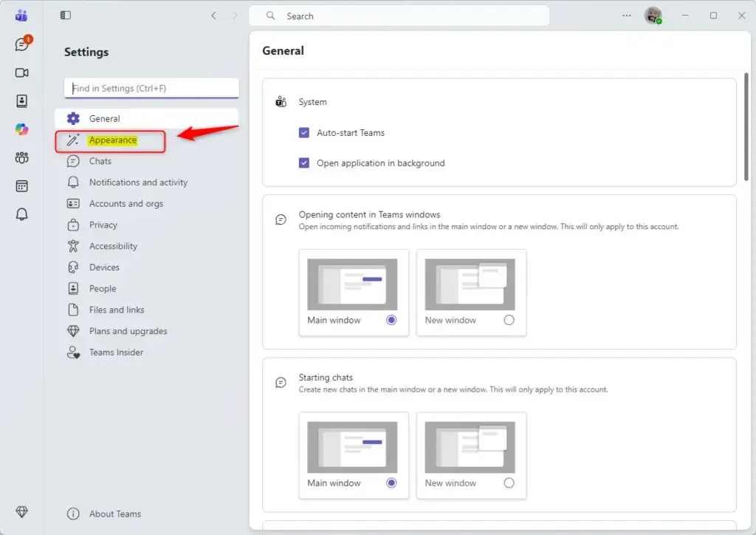Click the "Opening content in Teams windows" heading
756x535 pixels.
(369, 215)
